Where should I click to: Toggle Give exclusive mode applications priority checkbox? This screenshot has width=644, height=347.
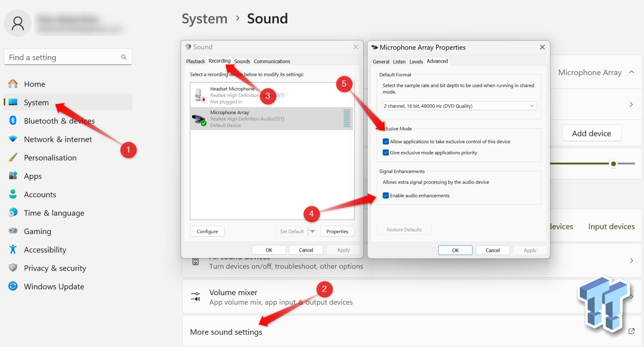(386, 153)
